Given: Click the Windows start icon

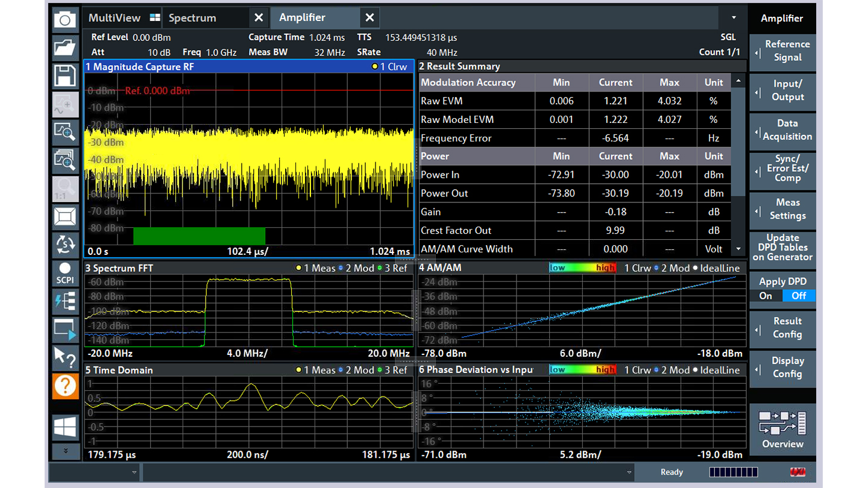Looking at the screenshot, I should tap(64, 427).
